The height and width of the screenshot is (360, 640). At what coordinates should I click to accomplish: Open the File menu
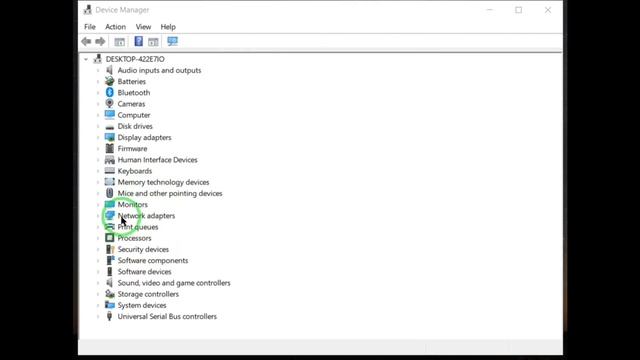coord(90,27)
